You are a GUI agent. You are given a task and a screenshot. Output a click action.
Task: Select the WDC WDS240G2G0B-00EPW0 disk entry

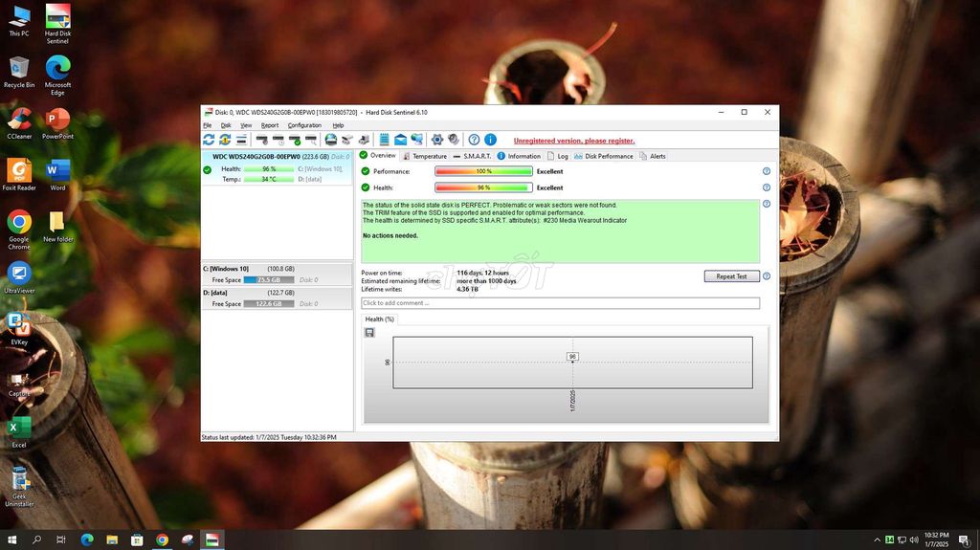click(278, 167)
